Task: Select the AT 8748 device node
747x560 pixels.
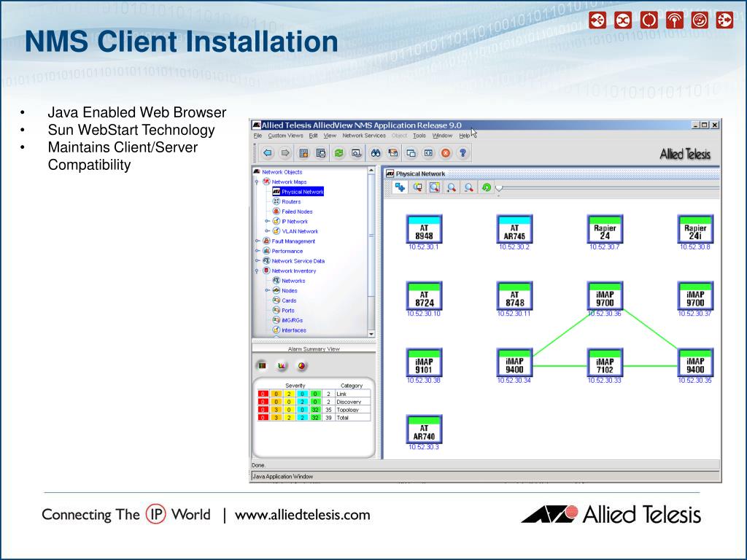Action: pos(514,296)
